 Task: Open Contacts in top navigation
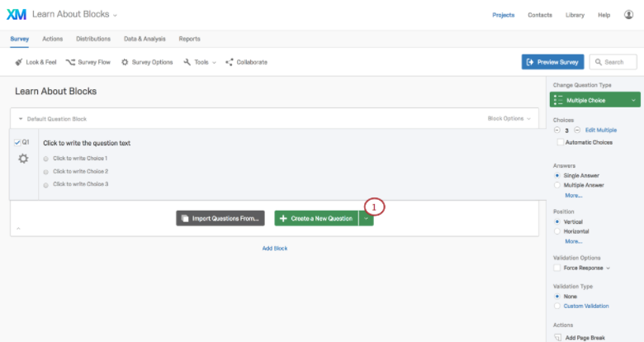tap(540, 15)
